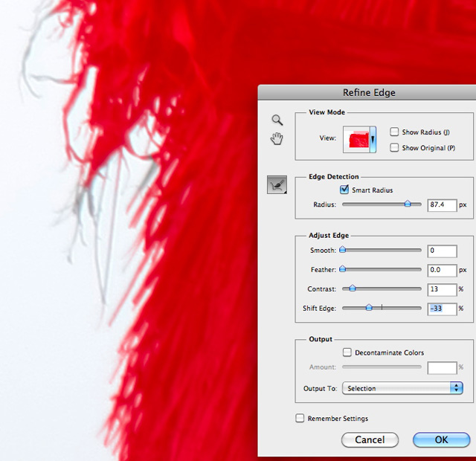Click the Smooth slider handle

tap(342, 250)
